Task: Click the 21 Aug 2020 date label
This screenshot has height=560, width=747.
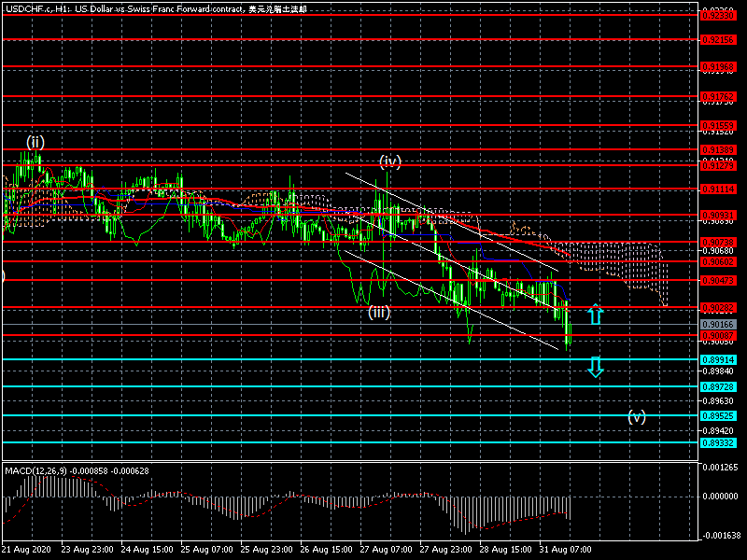Action: (x=28, y=550)
